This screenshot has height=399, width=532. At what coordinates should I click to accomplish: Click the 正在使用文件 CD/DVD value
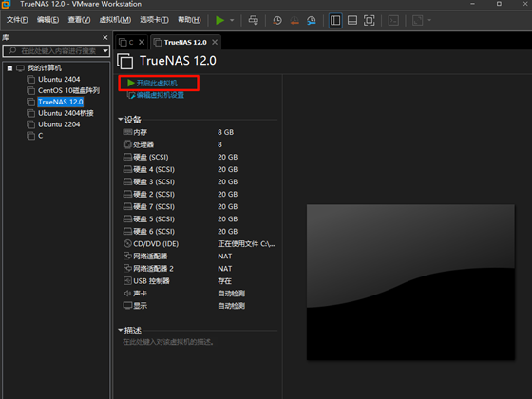coord(246,243)
